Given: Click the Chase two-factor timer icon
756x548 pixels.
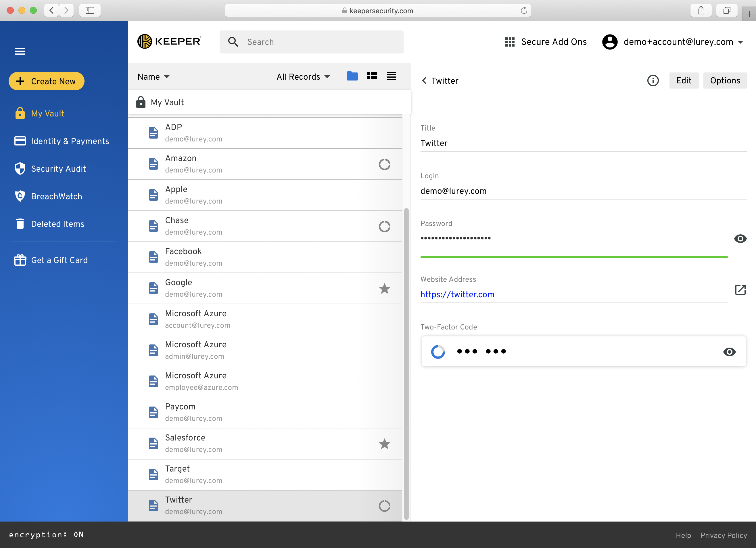Looking at the screenshot, I should point(384,227).
